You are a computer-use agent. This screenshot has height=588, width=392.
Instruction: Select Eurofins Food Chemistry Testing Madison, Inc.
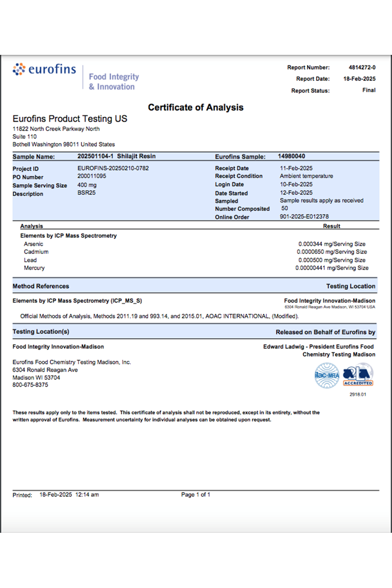(72, 362)
